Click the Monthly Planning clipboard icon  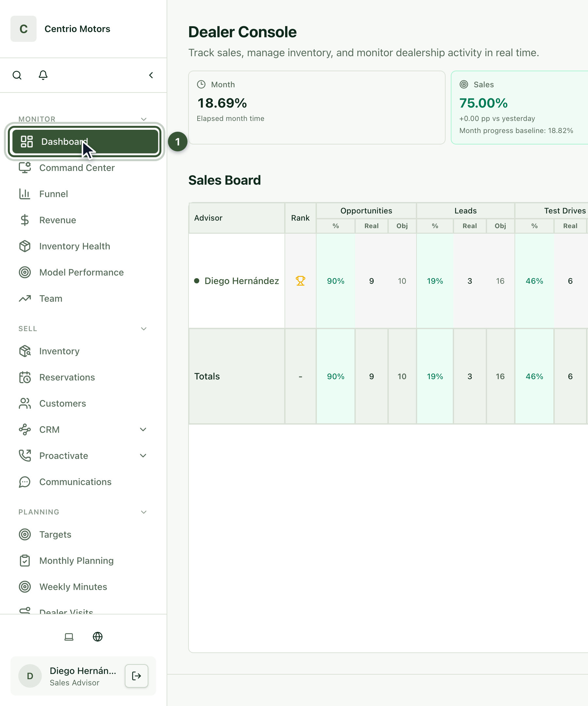point(25,561)
